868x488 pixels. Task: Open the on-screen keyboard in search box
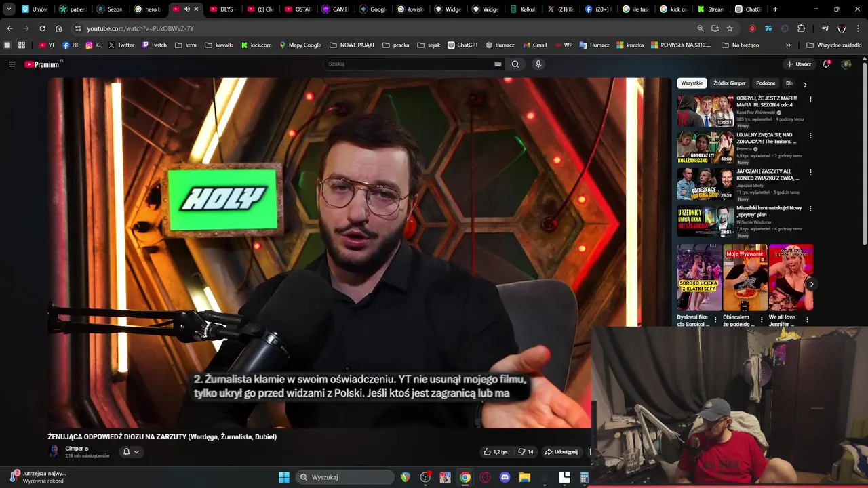(498, 64)
